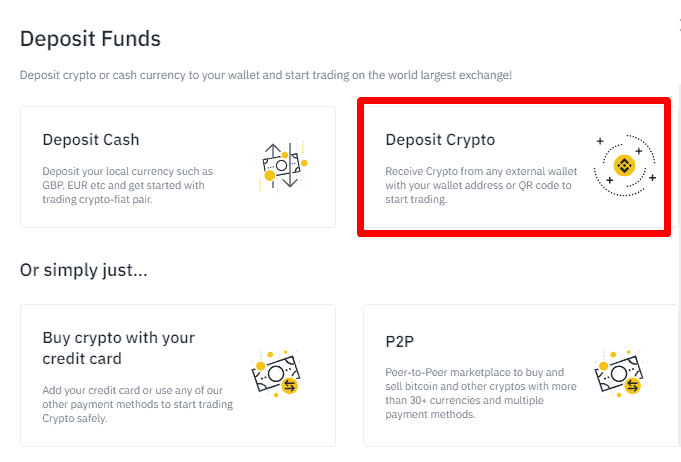This screenshot has height=462, width=681.
Task: Click the credit card purchase banknote icon
Action: (x=277, y=374)
